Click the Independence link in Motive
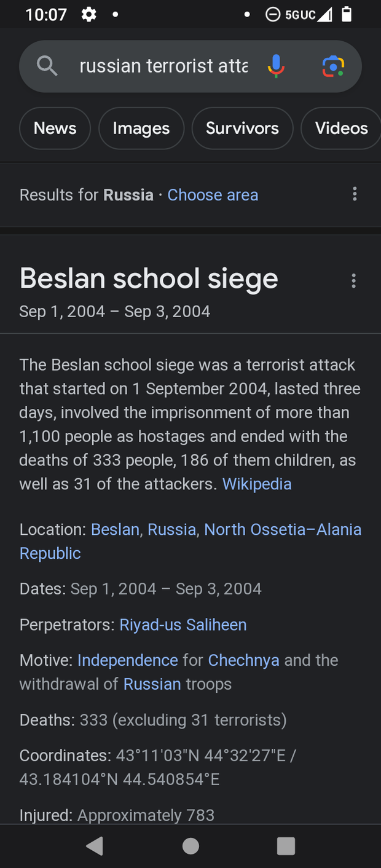The width and height of the screenshot is (381, 868). 128,660
